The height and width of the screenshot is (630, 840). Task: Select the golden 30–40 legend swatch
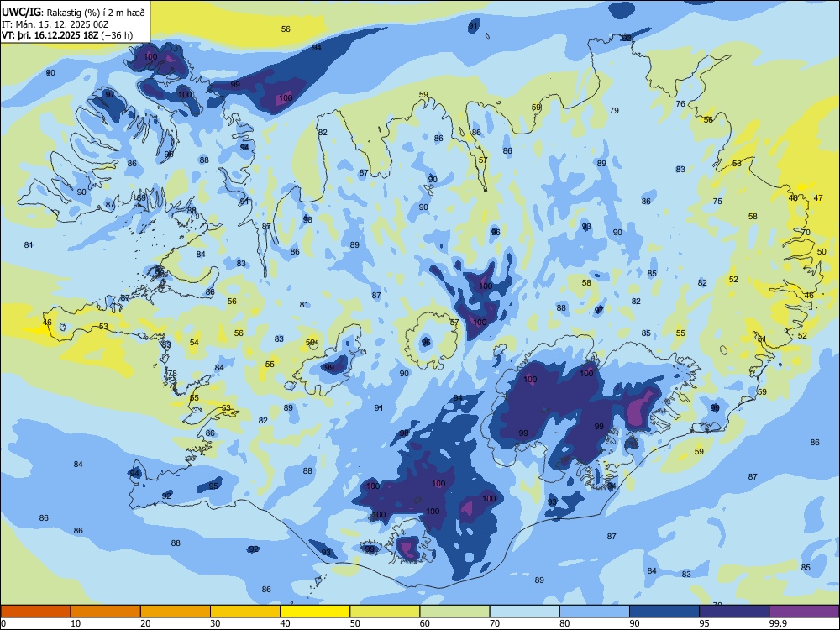pyautogui.click(x=245, y=611)
